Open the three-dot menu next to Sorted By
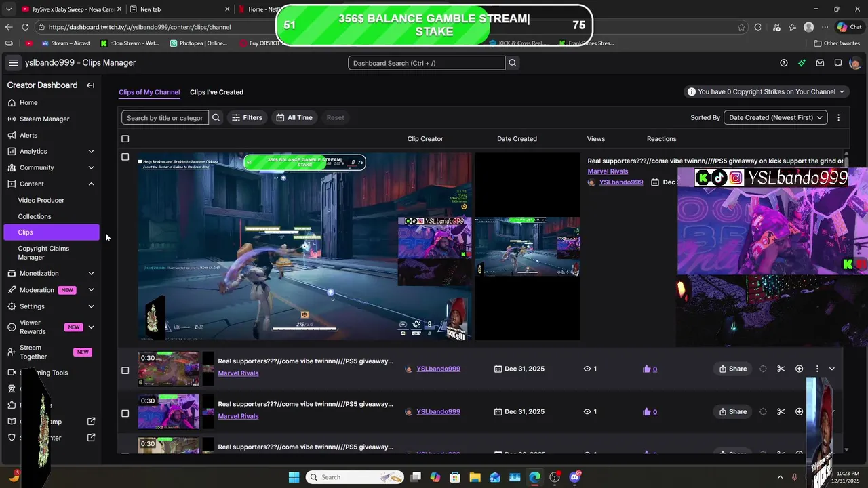 tap(838, 117)
